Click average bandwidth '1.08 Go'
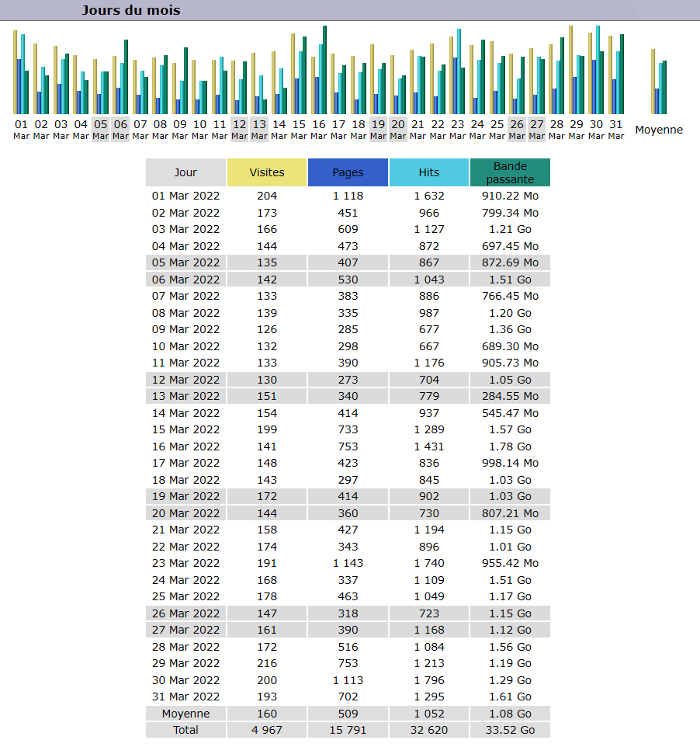This screenshot has width=700, height=747. [x=510, y=713]
